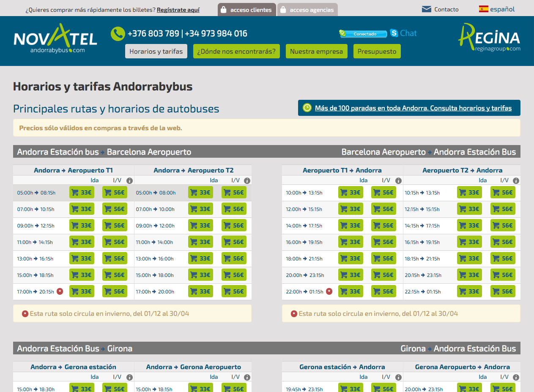This screenshot has height=392, width=534.
Task: Open the Presupuesto section
Action: point(377,51)
